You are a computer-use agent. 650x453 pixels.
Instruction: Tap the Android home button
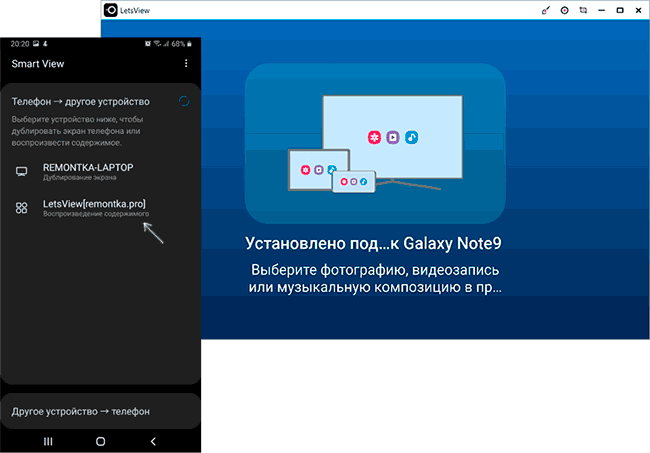[100, 441]
